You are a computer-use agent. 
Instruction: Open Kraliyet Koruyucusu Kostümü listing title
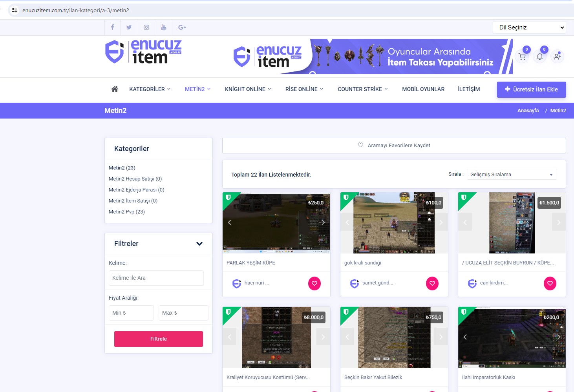point(268,377)
